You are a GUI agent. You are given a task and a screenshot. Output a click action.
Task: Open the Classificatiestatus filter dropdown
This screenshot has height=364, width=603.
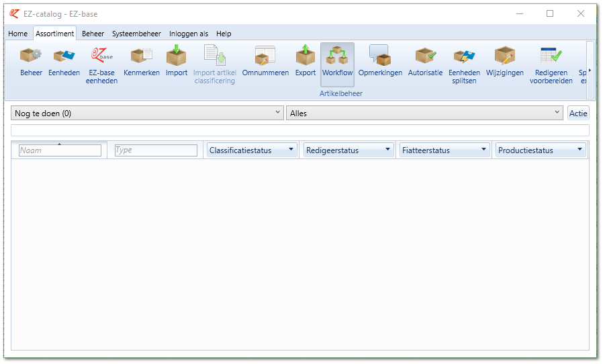click(251, 150)
